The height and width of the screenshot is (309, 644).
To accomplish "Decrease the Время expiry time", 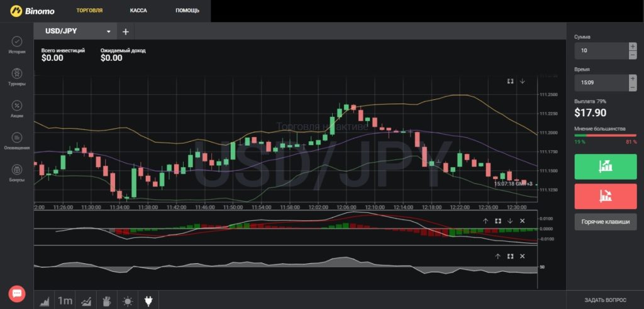I will click(x=633, y=87).
